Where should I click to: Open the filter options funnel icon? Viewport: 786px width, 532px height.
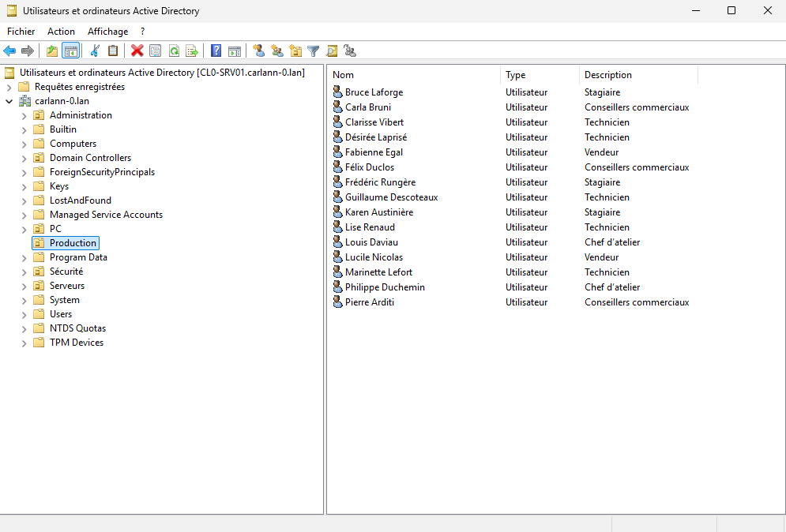tap(314, 51)
